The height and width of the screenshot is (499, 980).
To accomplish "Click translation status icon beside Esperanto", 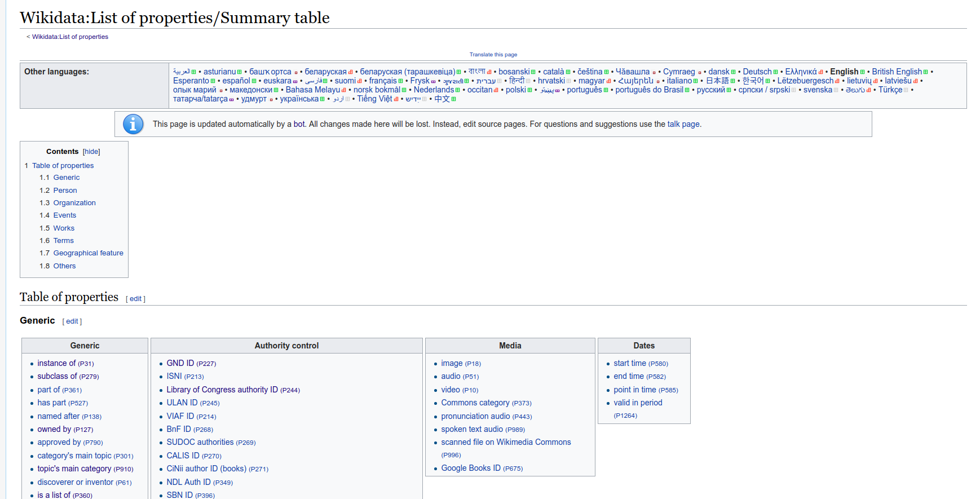I will click(213, 81).
